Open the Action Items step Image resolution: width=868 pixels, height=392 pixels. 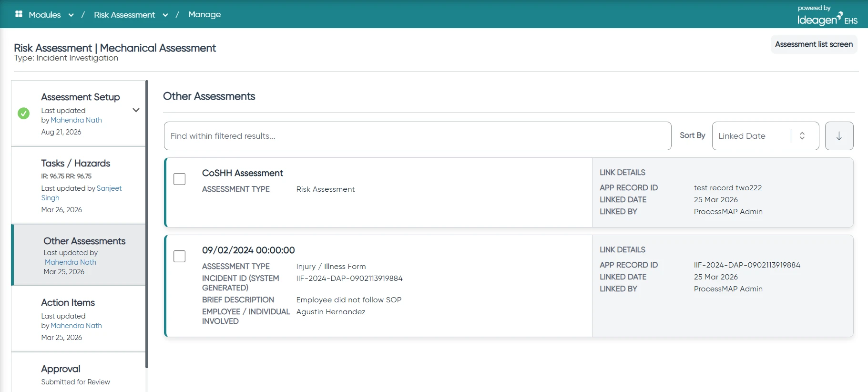click(79, 319)
